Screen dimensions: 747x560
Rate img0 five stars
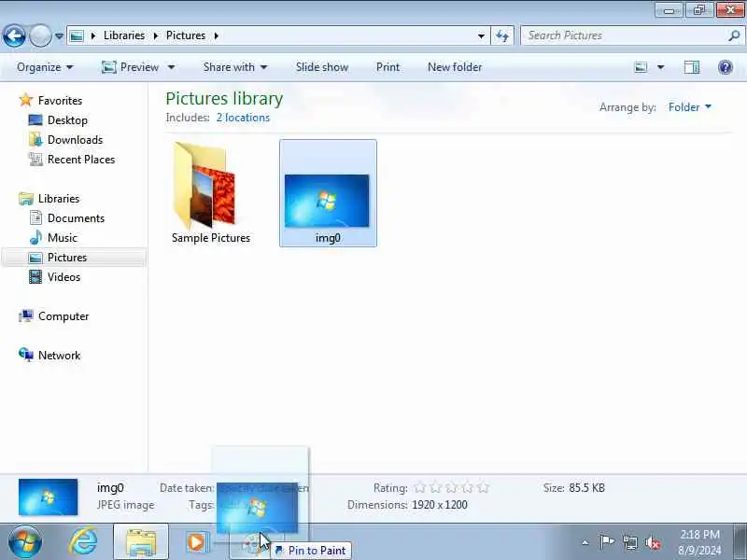click(x=483, y=487)
